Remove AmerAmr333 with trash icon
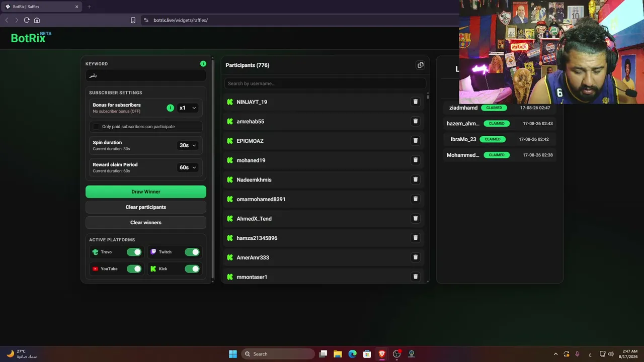Viewport: 644px width, 362px height. pyautogui.click(x=416, y=257)
